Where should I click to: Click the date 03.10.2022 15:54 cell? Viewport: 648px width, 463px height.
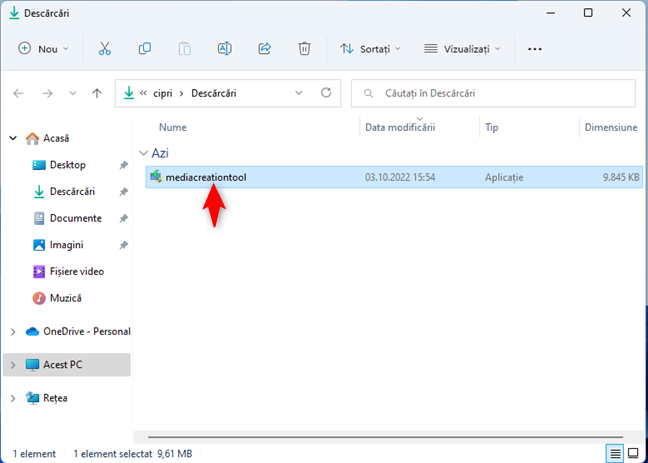400,177
